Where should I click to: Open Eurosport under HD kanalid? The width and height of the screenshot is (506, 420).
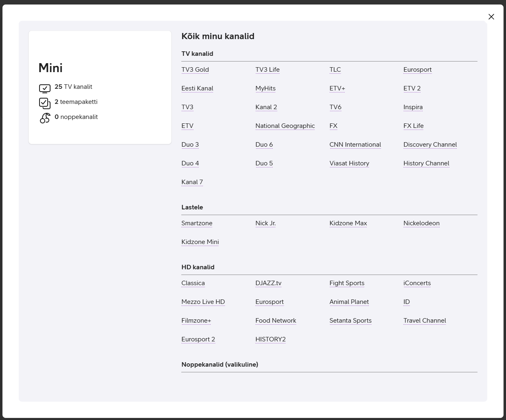click(269, 302)
